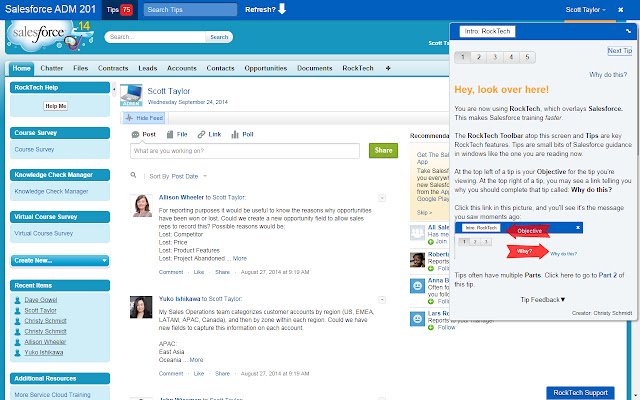This screenshot has width=640, height=400.
Task: Click person icon beside Dave Cowel
Action: click(x=18, y=300)
